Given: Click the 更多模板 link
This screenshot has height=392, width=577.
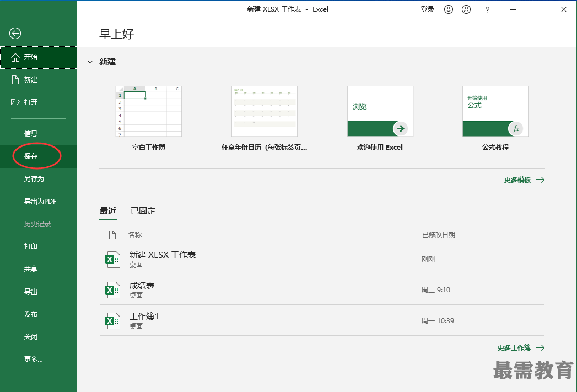Looking at the screenshot, I should point(525,180).
